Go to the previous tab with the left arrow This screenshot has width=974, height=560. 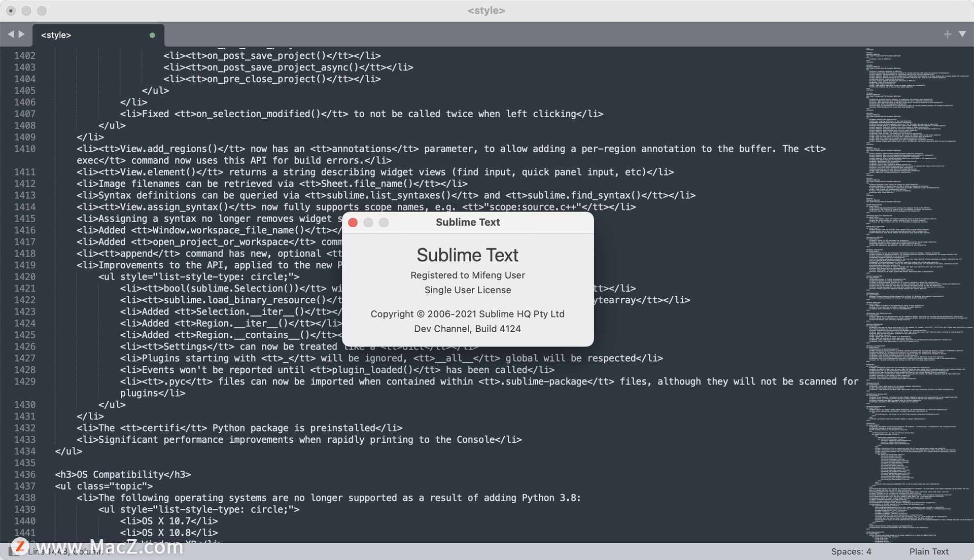[x=11, y=34]
